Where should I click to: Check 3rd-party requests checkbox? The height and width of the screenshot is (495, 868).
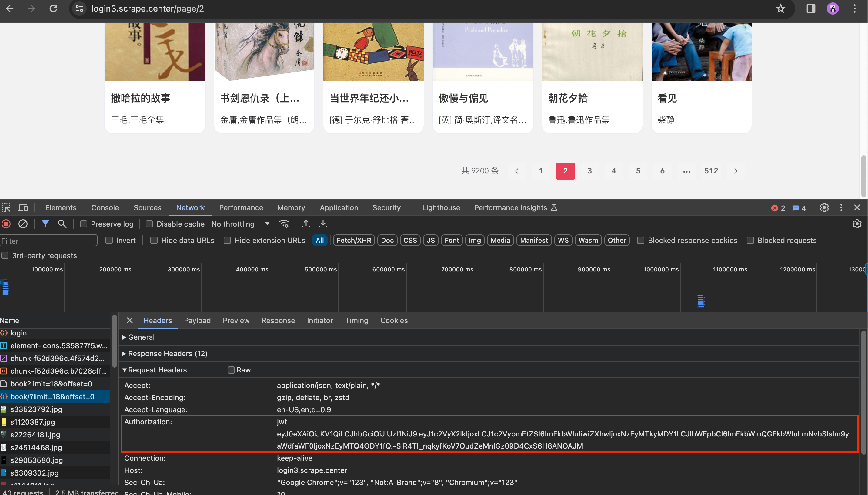(x=5, y=255)
